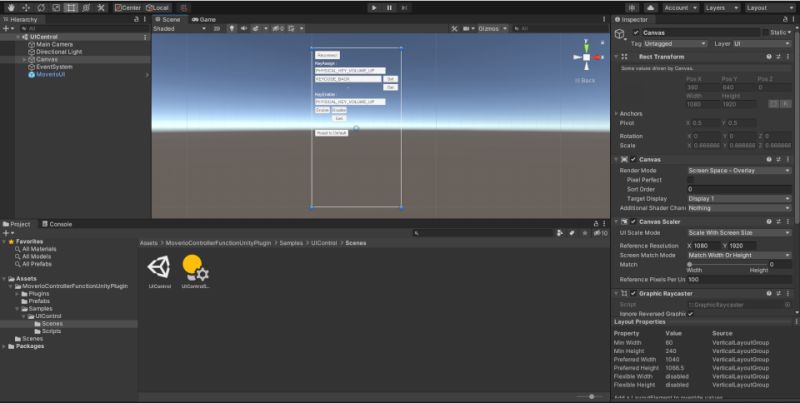Disable the Canvas component checkbox
The image size is (800, 403).
pos(633,159)
